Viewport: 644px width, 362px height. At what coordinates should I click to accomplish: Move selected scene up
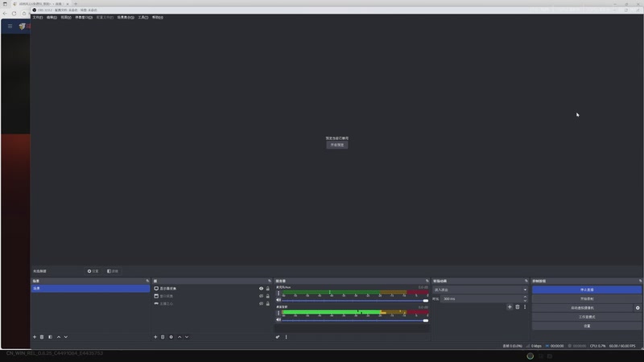click(x=59, y=337)
